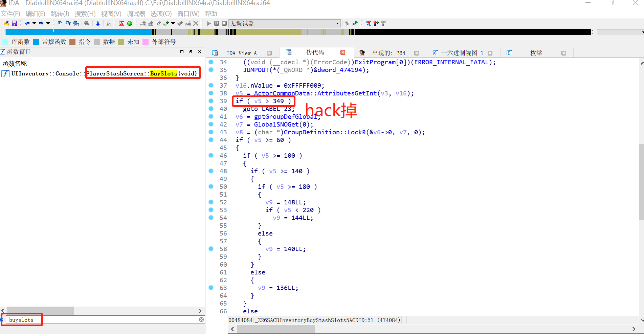
Task: Switch to the 伪代码 tab
Action: (315, 52)
